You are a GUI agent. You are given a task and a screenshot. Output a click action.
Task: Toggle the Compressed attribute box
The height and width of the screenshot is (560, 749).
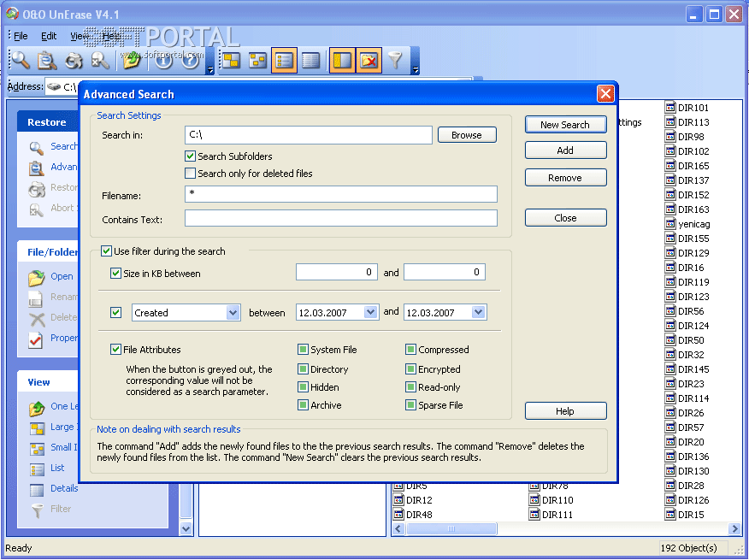[x=410, y=350]
